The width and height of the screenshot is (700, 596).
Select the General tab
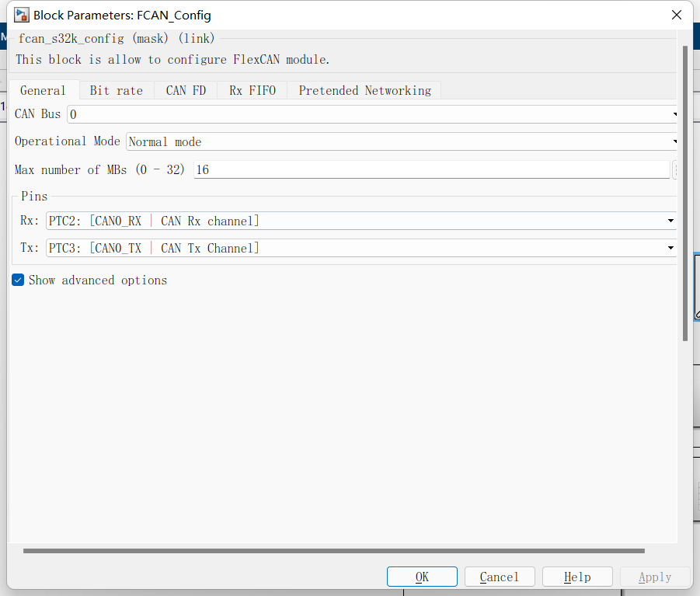click(43, 90)
